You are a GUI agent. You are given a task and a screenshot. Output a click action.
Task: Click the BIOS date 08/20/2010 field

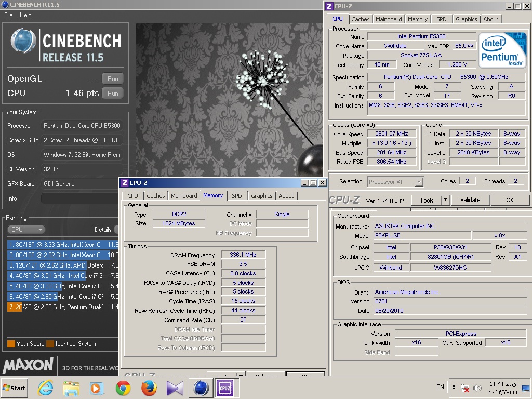coord(450,311)
